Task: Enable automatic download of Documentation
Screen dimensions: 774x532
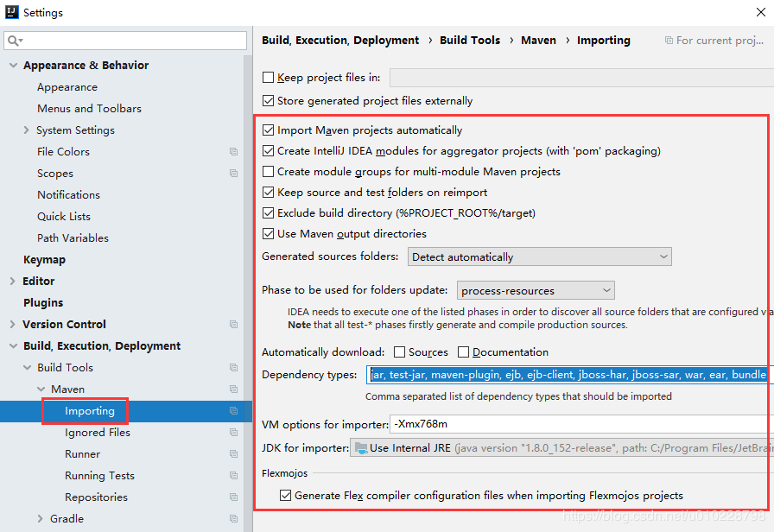Action: click(463, 352)
